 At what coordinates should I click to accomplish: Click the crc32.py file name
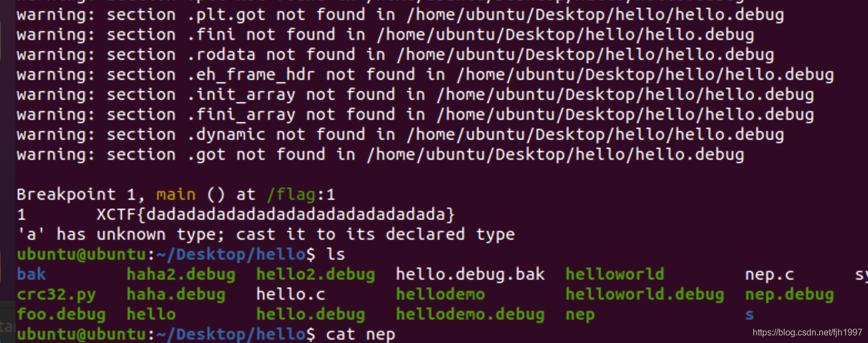tap(56, 294)
